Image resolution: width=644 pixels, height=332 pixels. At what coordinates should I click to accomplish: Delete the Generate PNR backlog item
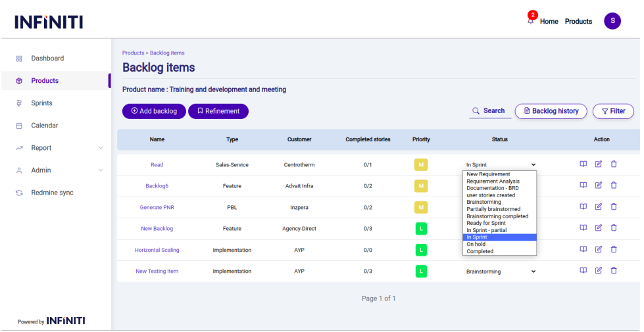click(x=614, y=206)
